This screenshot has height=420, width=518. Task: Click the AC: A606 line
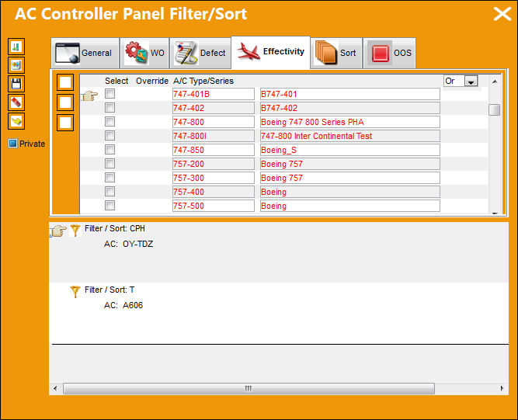tap(123, 305)
